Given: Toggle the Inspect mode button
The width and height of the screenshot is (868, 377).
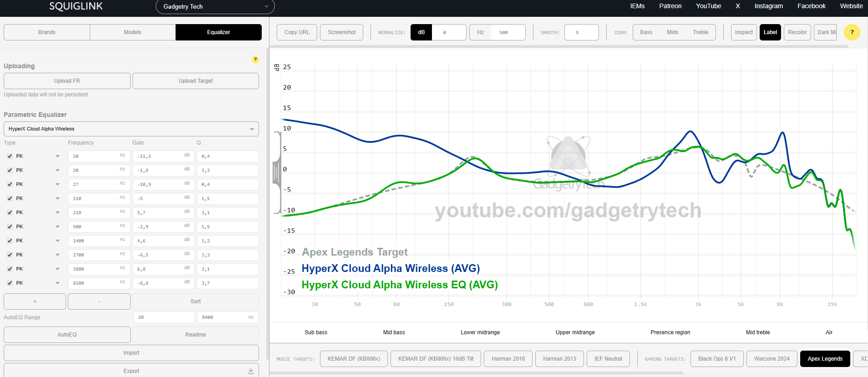Looking at the screenshot, I should [x=744, y=32].
